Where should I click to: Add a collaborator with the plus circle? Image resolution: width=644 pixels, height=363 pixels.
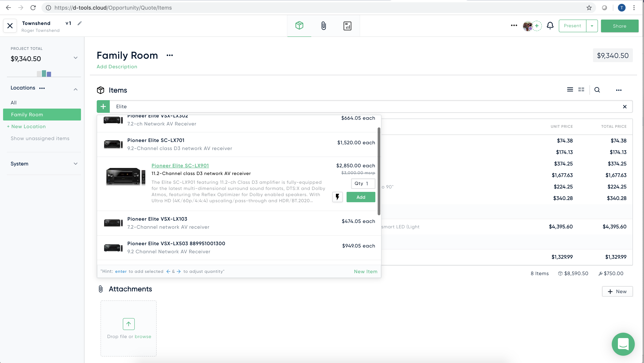pos(537,26)
